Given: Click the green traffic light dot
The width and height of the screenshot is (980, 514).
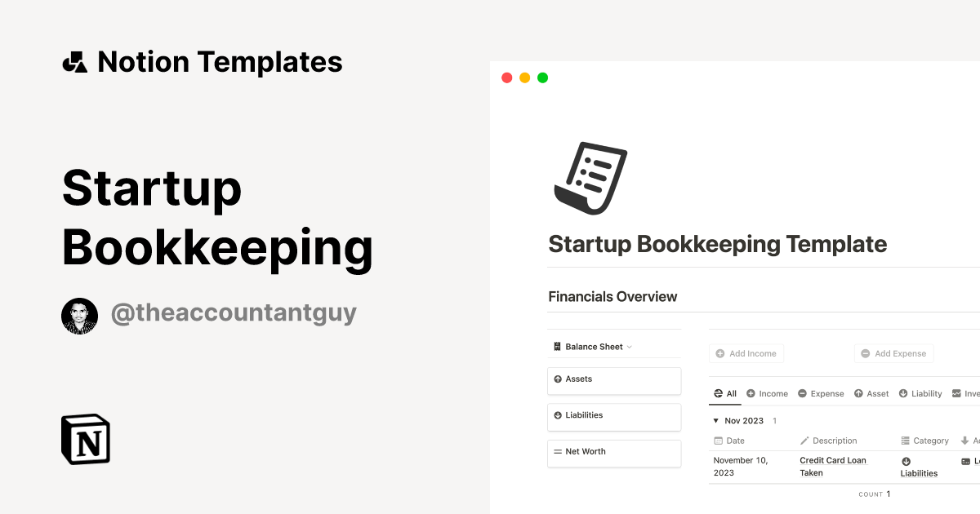Looking at the screenshot, I should tap(541, 77).
